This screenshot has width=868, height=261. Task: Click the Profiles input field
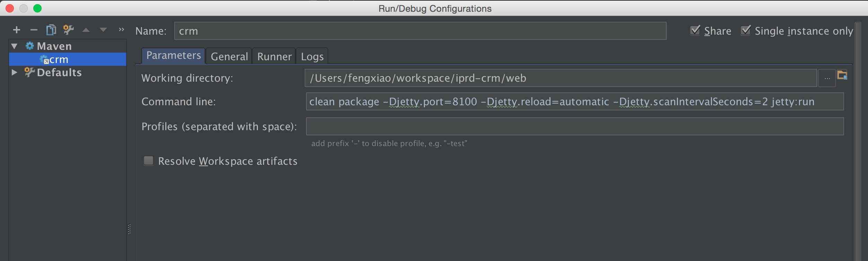point(575,126)
